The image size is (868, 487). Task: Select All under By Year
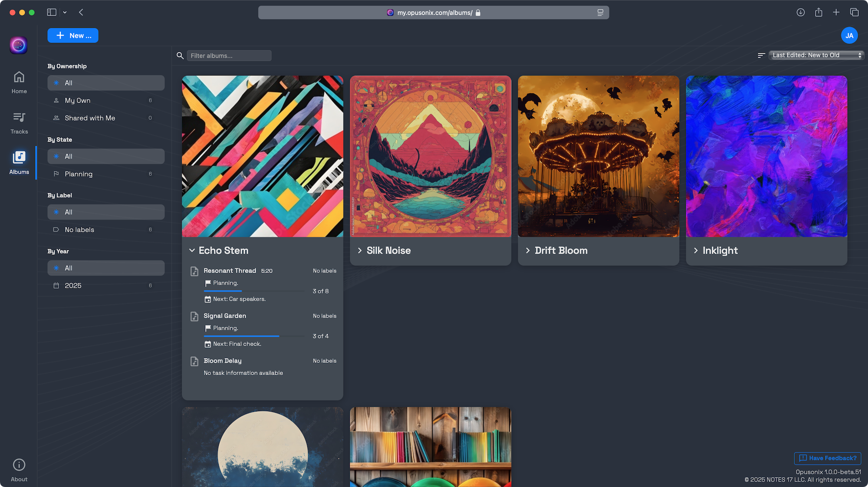point(106,268)
